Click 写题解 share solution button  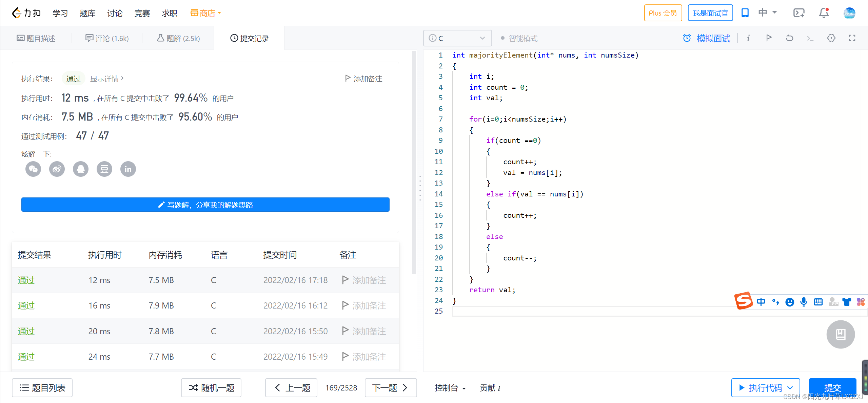205,205
